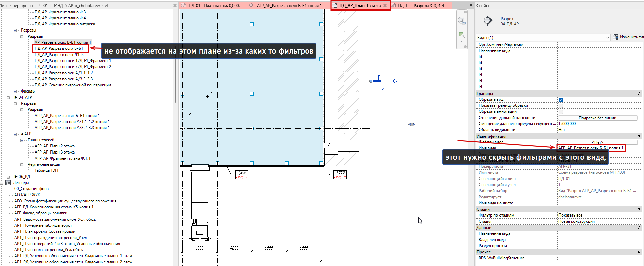Select 'АР_Разрез в осях Б-Б1 копия 1' tree item
This screenshot has width=644, height=266.
pyautogui.click(x=63, y=42)
